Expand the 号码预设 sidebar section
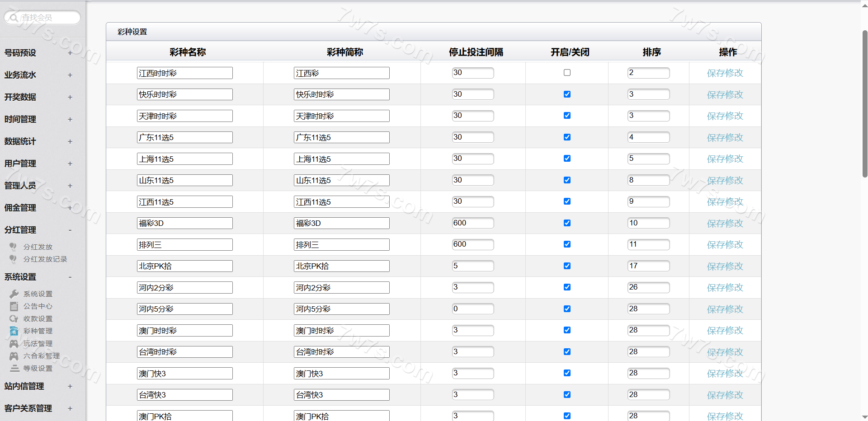The image size is (868, 421). tap(70, 53)
